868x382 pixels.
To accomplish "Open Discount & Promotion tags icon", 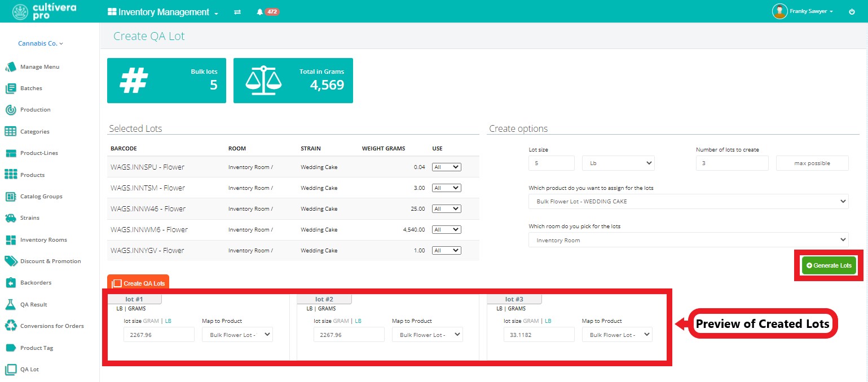I will coord(11,261).
